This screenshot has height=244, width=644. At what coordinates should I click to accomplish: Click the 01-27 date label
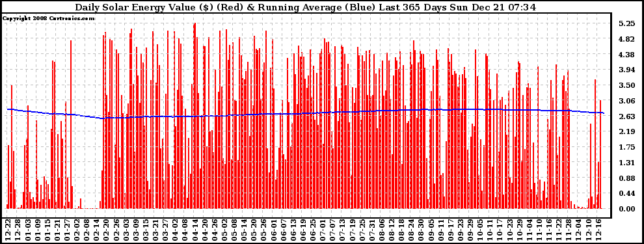click(68, 230)
